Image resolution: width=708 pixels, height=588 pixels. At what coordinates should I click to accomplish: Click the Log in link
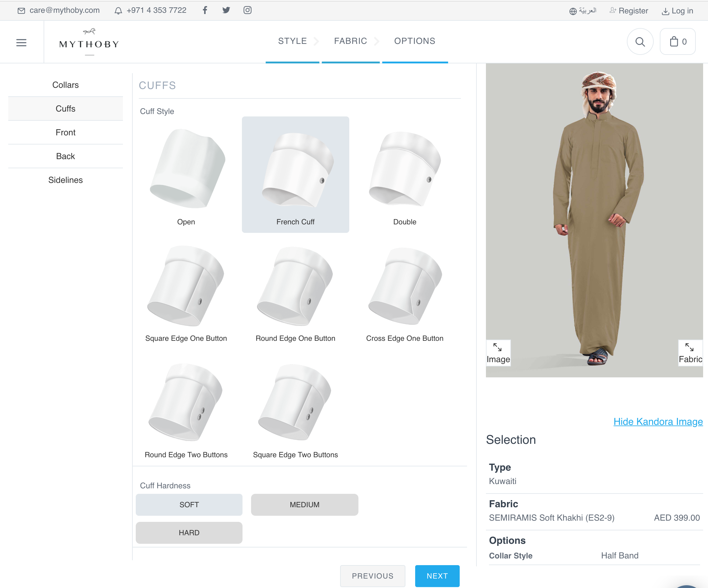coord(677,11)
